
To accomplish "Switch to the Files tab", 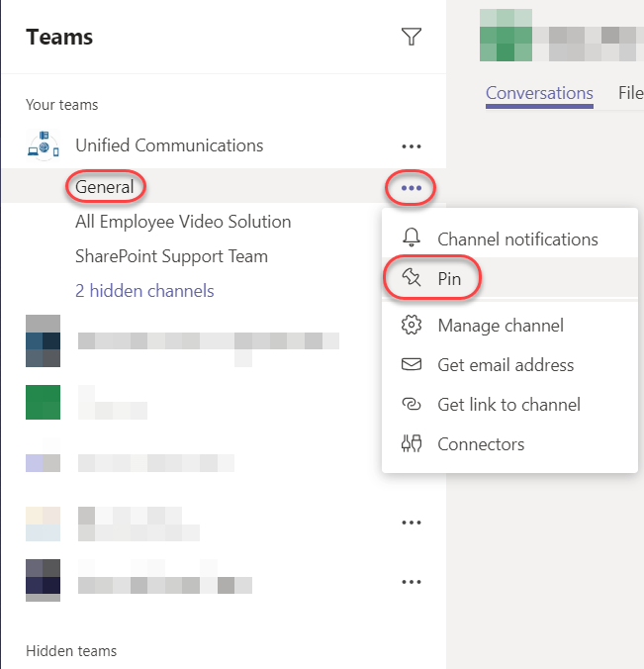I will tap(631, 93).
